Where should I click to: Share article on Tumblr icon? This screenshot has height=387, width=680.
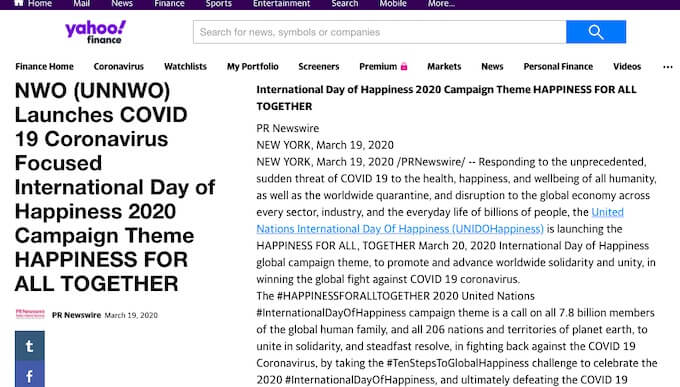point(29,346)
